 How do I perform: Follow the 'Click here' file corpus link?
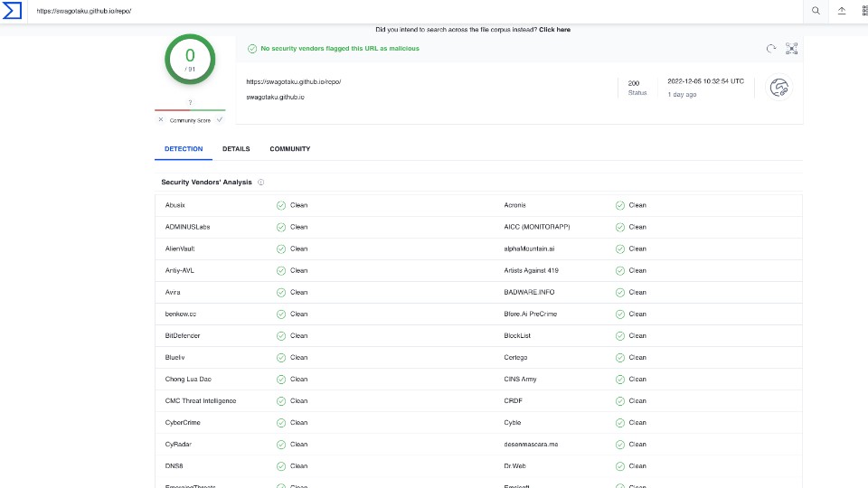[554, 30]
